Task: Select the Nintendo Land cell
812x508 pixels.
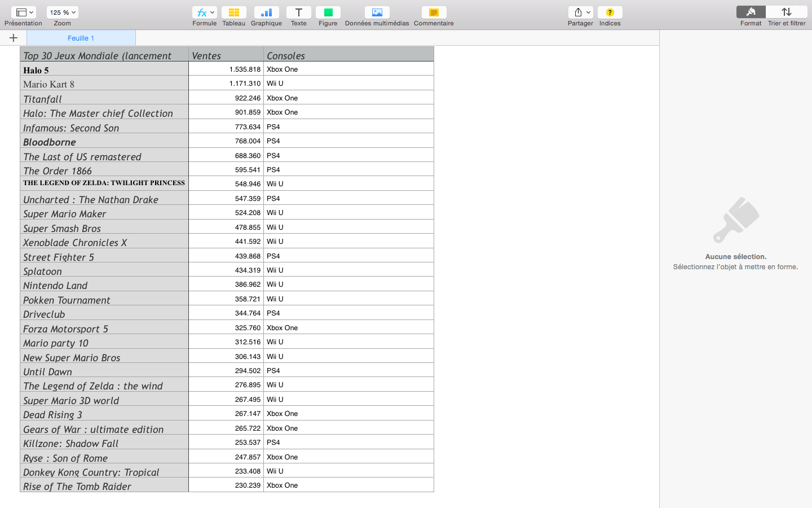Action: [104, 284]
